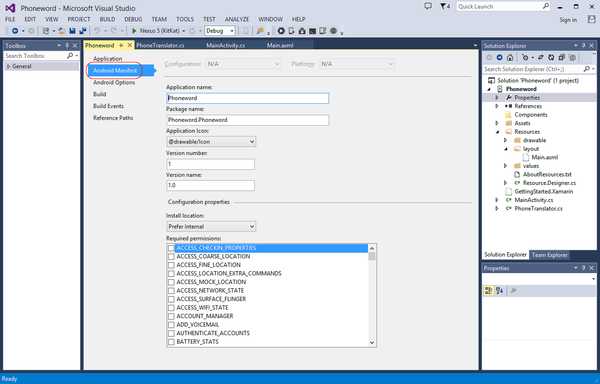
Task: Click the Open File toolbar icon
Action: point(61,31)
